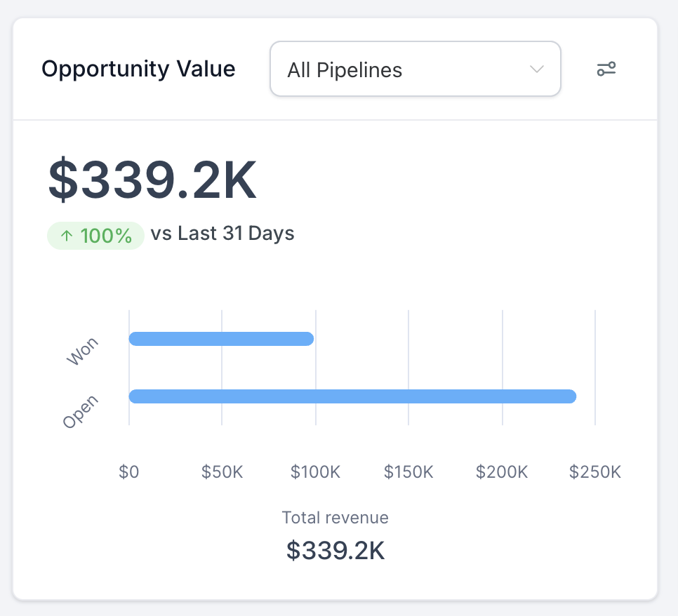This screenshot has width=678, height=616.
Task: Click the Opportunity Value title
Action: [x=138, y=69]
